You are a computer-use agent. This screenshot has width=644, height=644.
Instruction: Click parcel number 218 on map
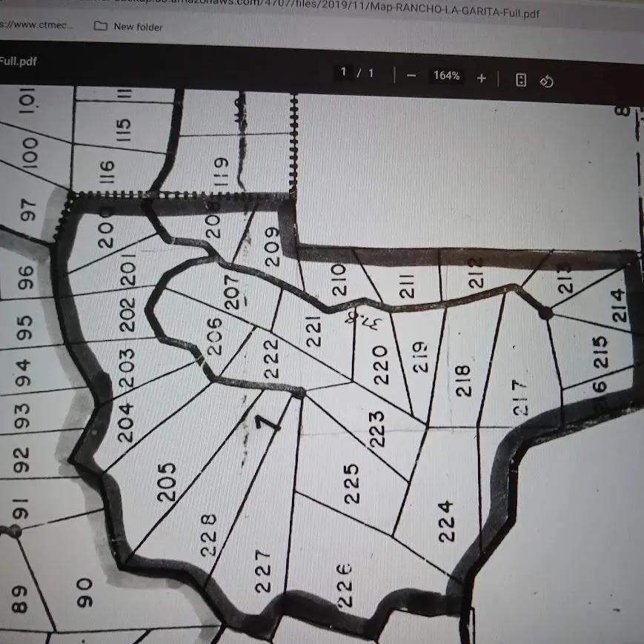click(x=463, y=380)
